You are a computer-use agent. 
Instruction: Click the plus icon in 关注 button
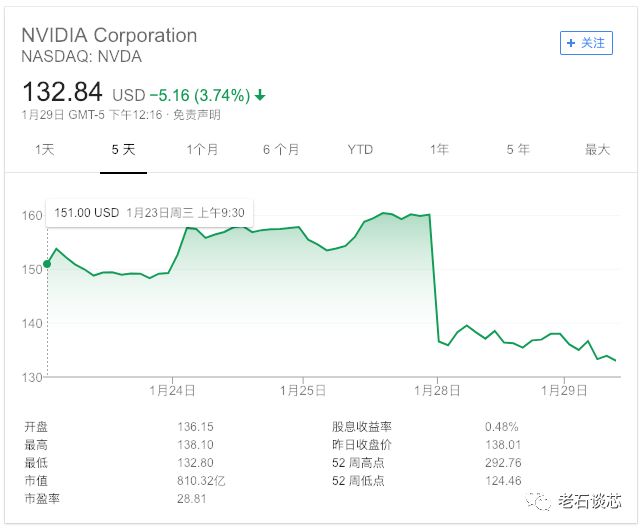coord(571,43)
